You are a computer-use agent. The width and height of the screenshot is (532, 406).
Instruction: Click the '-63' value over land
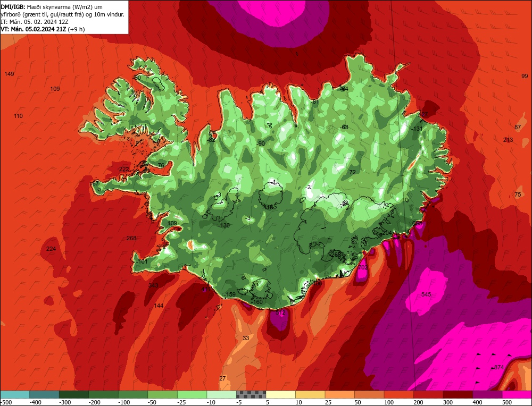pos(344,127)
